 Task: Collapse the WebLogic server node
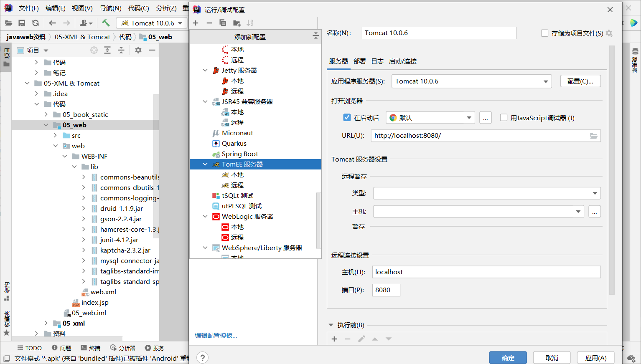tap(205, 216)
